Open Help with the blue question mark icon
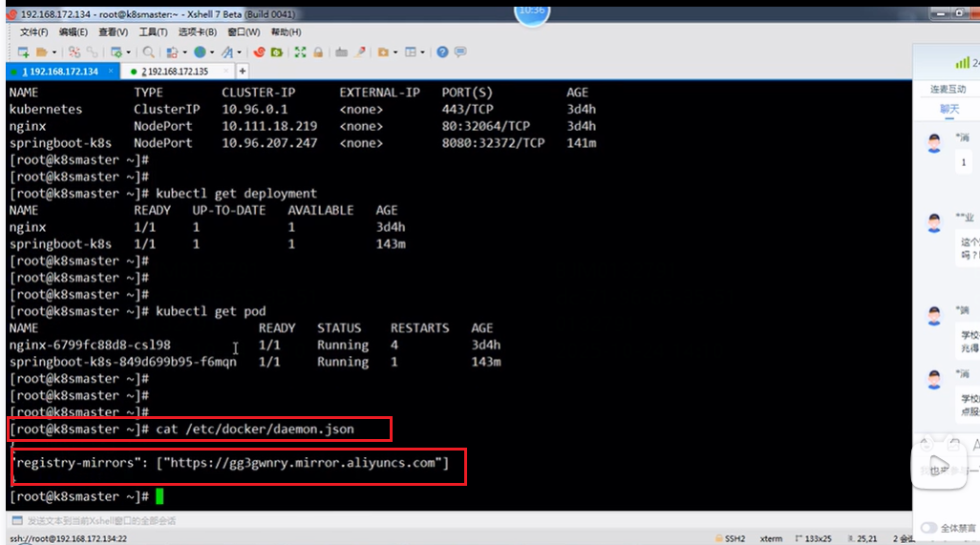This screenshot has height=545, width=980. [x=442, y=52]
